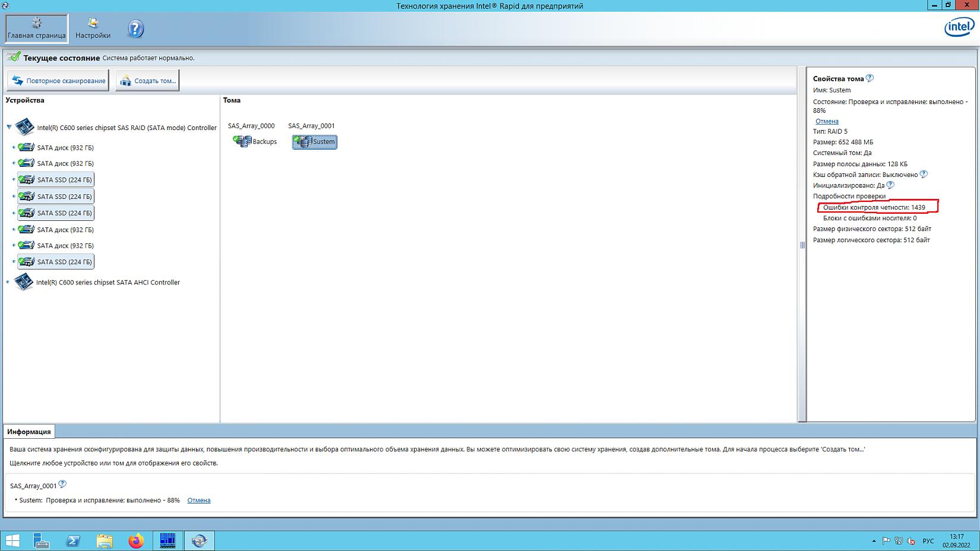The width and height of the screenshot is (980, 551).
Task: Click Отмена link in the information panel
Action: coord(198,501)
